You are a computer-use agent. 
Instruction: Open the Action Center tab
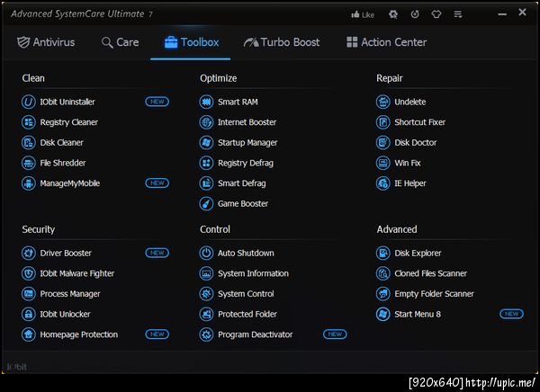[x=386, y=42]
